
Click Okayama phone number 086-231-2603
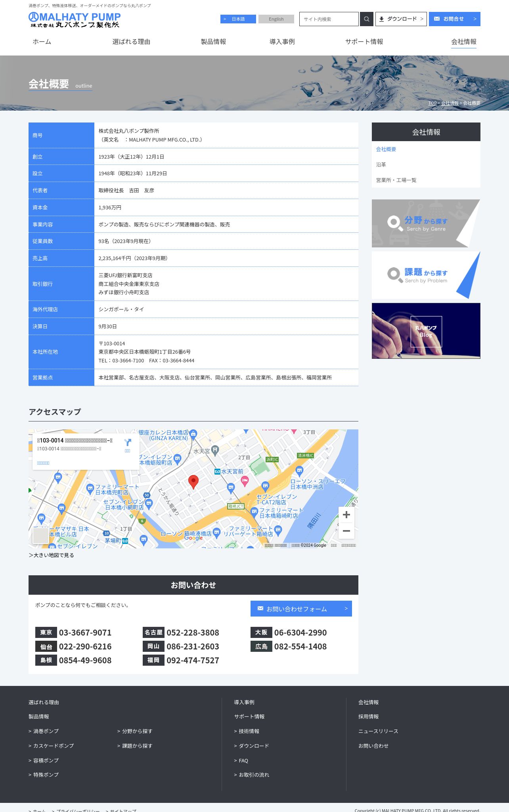(x=193, y=646)
